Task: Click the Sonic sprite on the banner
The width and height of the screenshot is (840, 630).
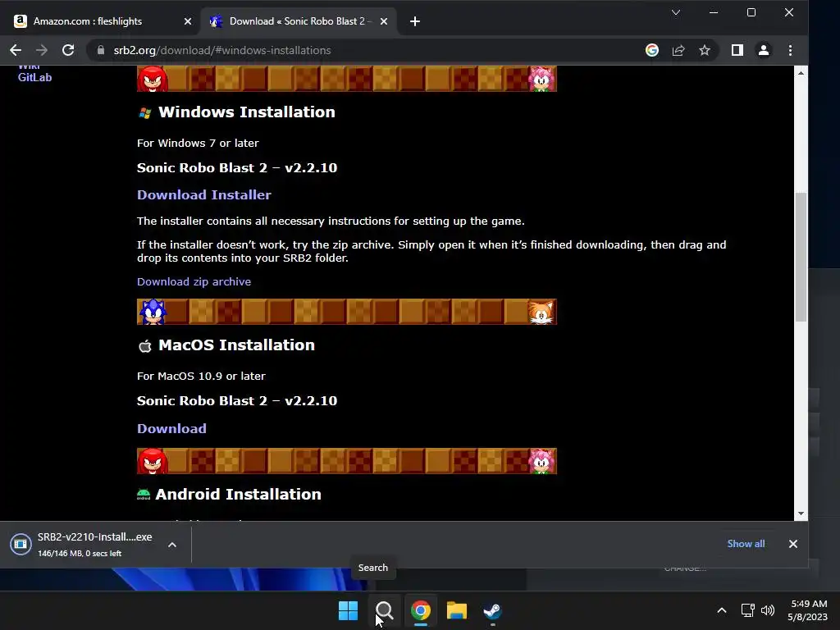Action: tap(153, 312)
